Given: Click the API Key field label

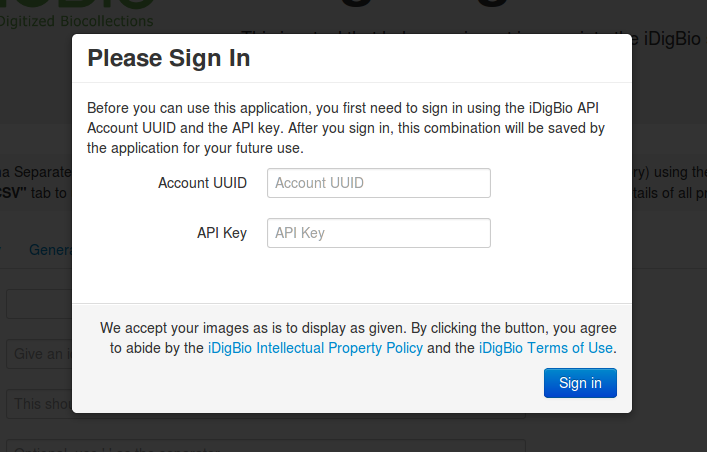Looking at the screenshot, I should pos(222,233).
